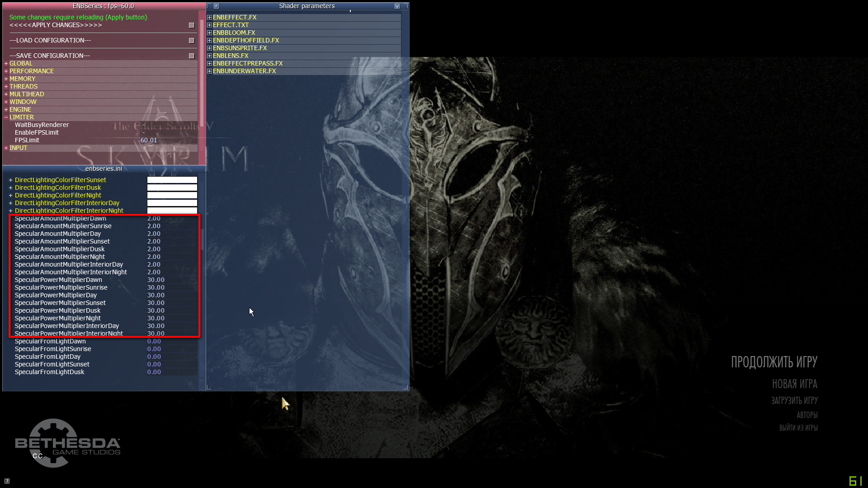Expand the ENBDEPTHOFFIELD.FX shader entry
The image size is (868, 488).
click(x=209, y=41)
